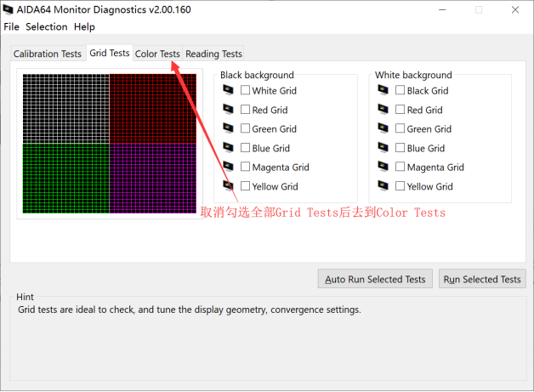The height and width of the screenshot is (392, 534).
Task: Click the magenta grid preview quadrant
Action: (x=153, y=179)
